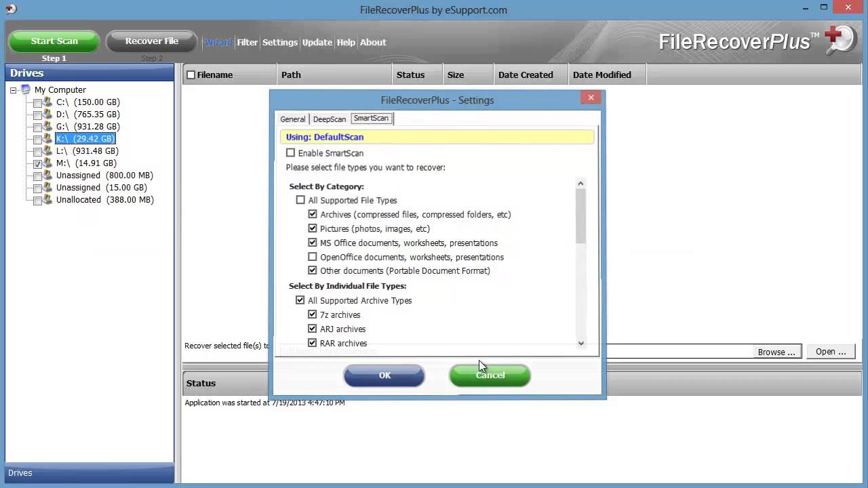Sort results by the Status column header
This screenshot has height=488, width=868.
[x=417, y=75]
